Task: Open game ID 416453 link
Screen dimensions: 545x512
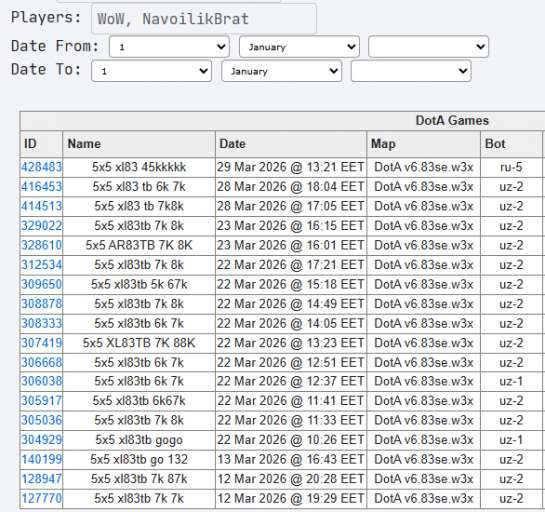Action: 41,187
